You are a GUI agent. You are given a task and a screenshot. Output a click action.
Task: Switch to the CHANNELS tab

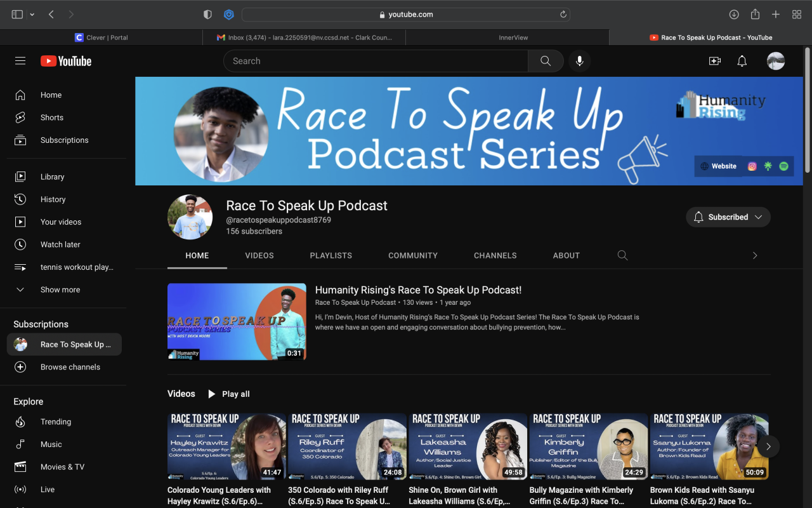click(x=495, y=255)
